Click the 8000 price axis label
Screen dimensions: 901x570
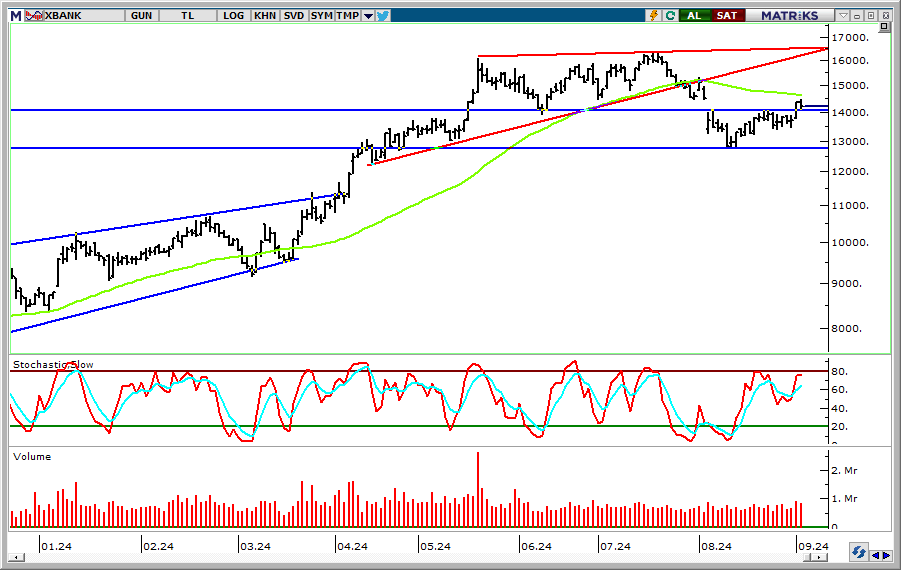pyautogui.click(x=847, y=329)
